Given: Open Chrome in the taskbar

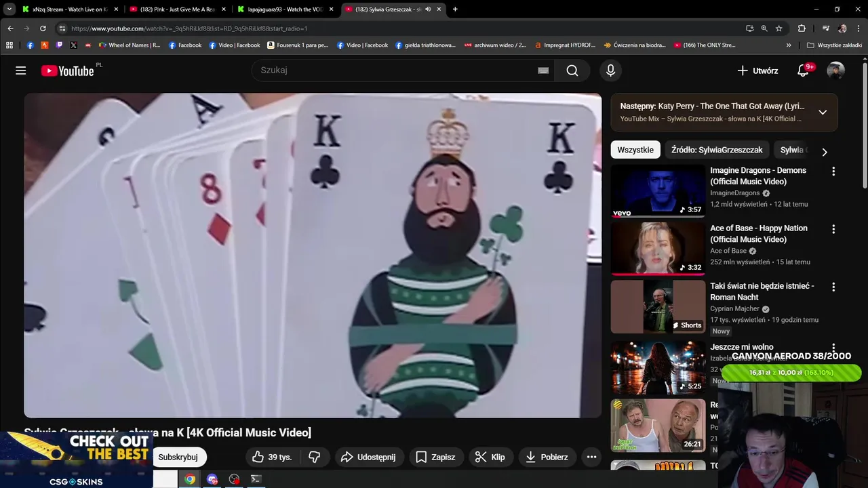Looking at the screenshot, I should point(190,479).
